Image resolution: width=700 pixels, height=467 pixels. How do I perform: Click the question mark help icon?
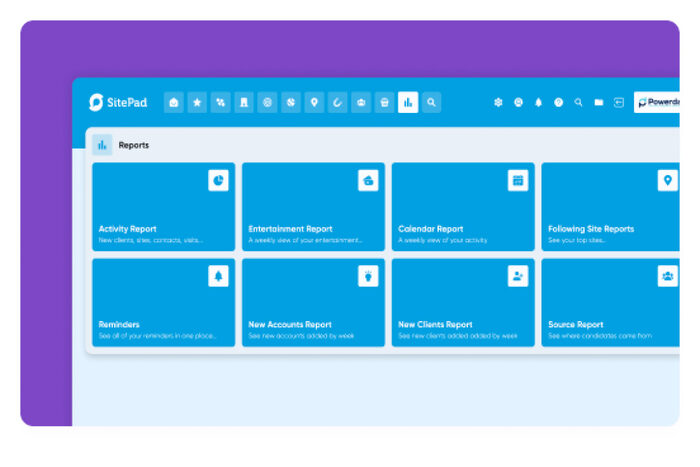pyautogui.click(x=558, y=102)
